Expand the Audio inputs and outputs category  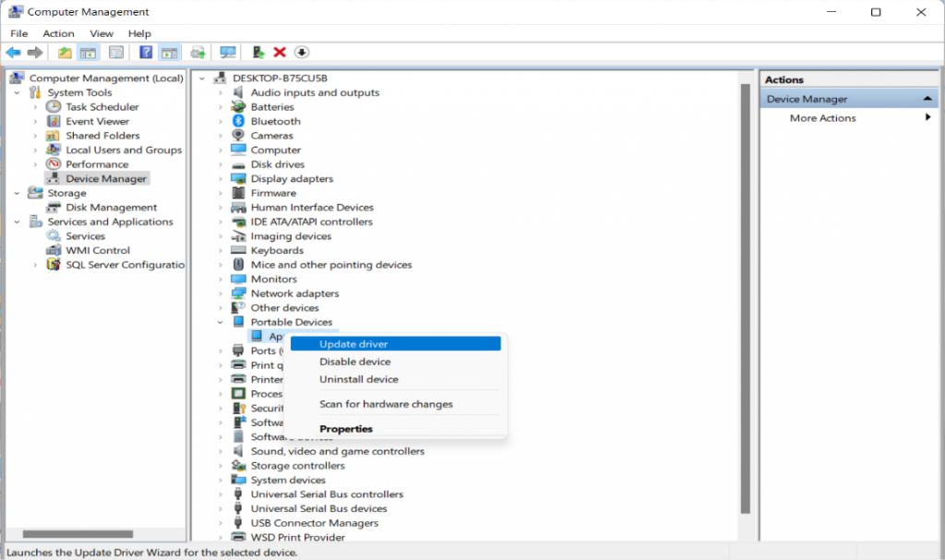click(221, 92)
